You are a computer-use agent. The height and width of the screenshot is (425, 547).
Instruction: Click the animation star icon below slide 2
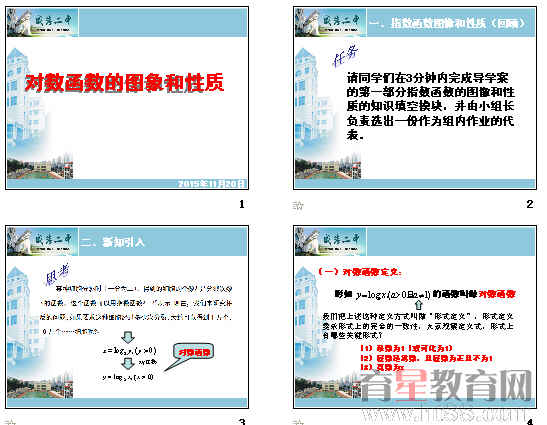[298, 205]
